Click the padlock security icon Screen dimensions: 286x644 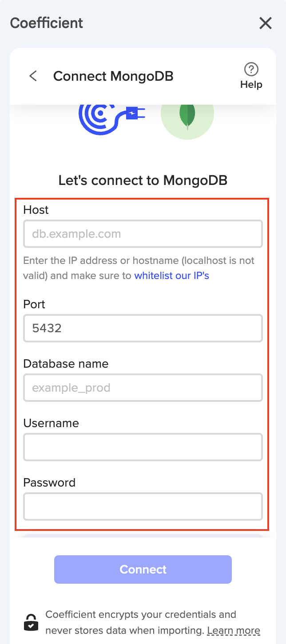[31, 622]
